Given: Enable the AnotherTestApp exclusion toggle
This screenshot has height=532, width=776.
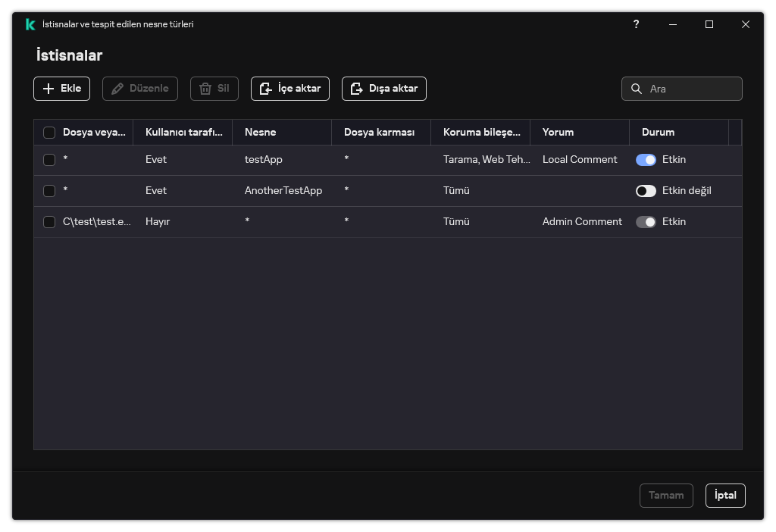Looking at the screenshot, I should 646,191.
